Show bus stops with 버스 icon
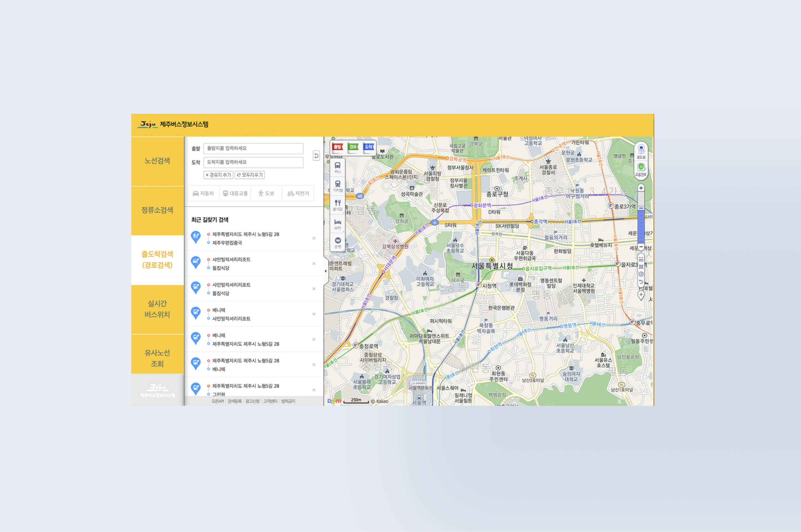The image size is (801, 532). (338, 167)
